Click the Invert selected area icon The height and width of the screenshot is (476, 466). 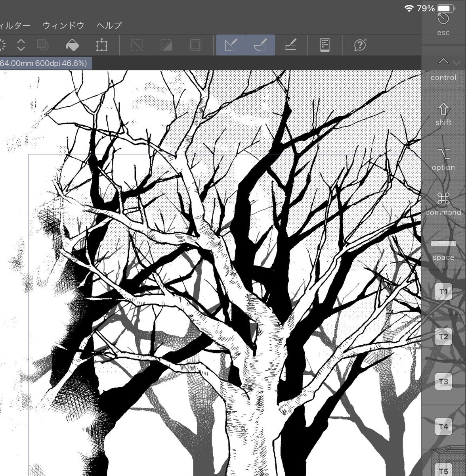click(166, 45)
